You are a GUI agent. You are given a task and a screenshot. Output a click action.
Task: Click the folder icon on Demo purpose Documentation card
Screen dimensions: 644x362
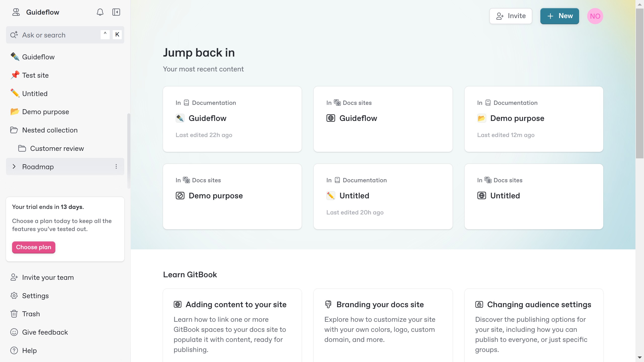482,118
